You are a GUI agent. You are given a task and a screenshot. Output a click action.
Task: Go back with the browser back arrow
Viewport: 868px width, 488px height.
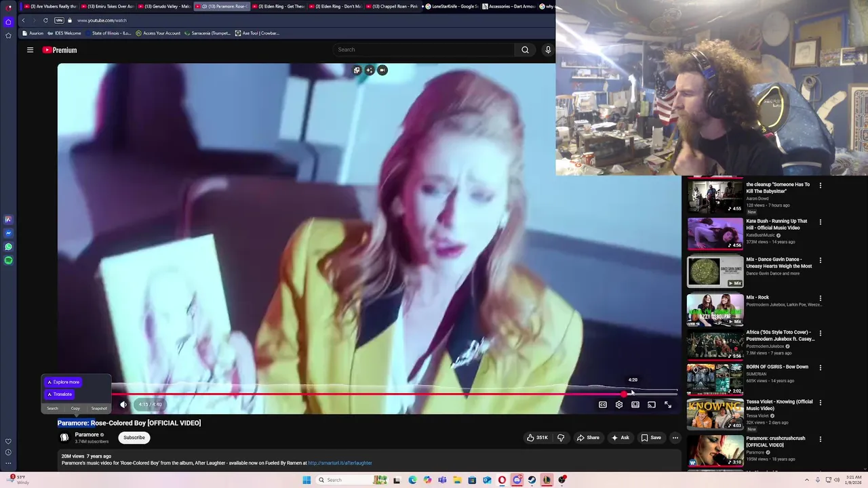pos(23,20)
